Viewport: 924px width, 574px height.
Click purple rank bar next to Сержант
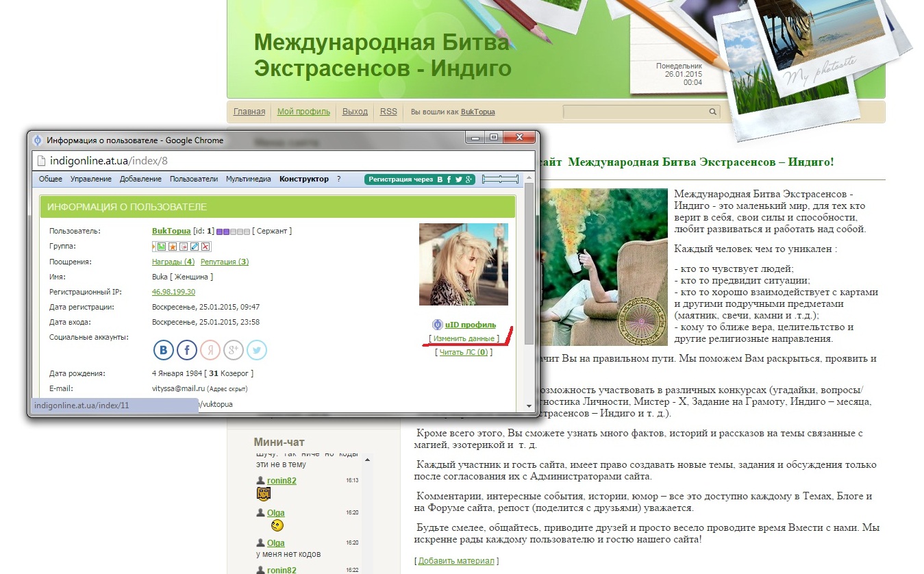[233, 232]
